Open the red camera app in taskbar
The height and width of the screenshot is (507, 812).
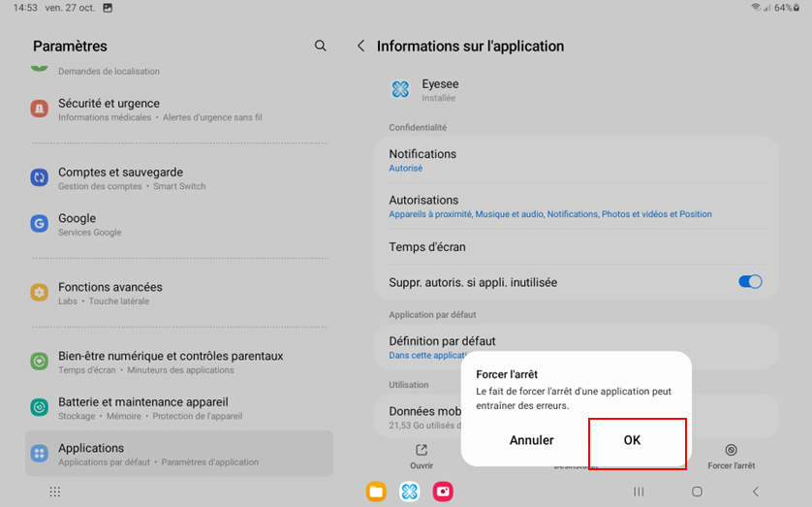coord(443,491)
